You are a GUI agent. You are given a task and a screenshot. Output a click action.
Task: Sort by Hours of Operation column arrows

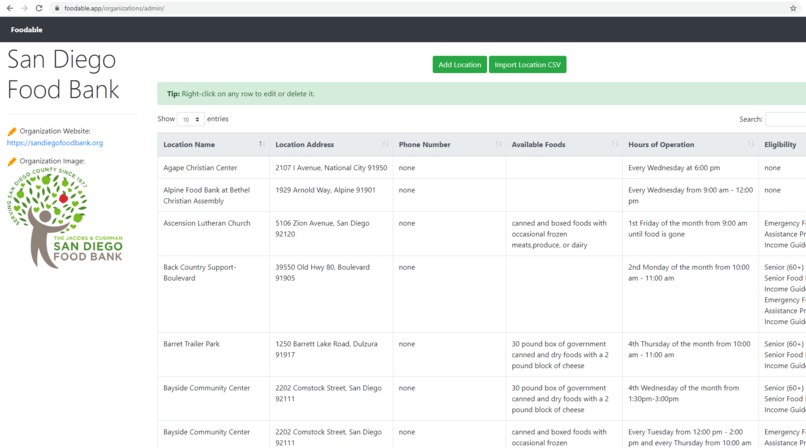coord(751,144)
